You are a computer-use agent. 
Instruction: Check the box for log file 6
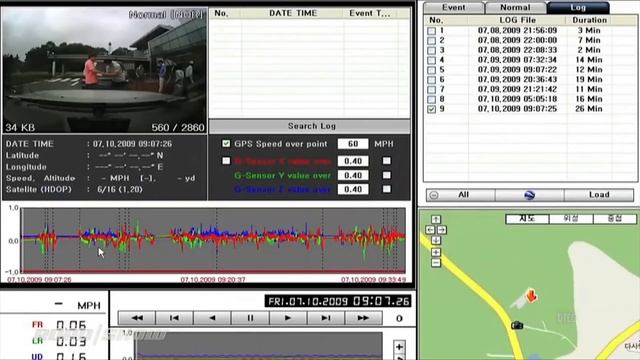click(x=431, y=80)
